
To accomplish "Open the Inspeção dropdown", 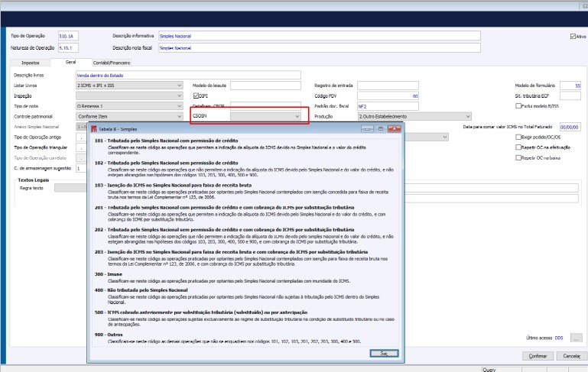I will pyautogui.click(x=129, y=96).
